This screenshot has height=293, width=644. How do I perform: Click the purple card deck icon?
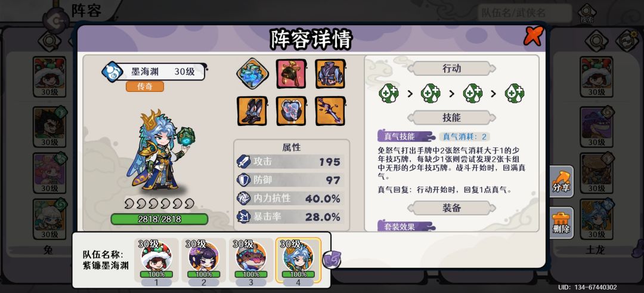pos(332,260)
